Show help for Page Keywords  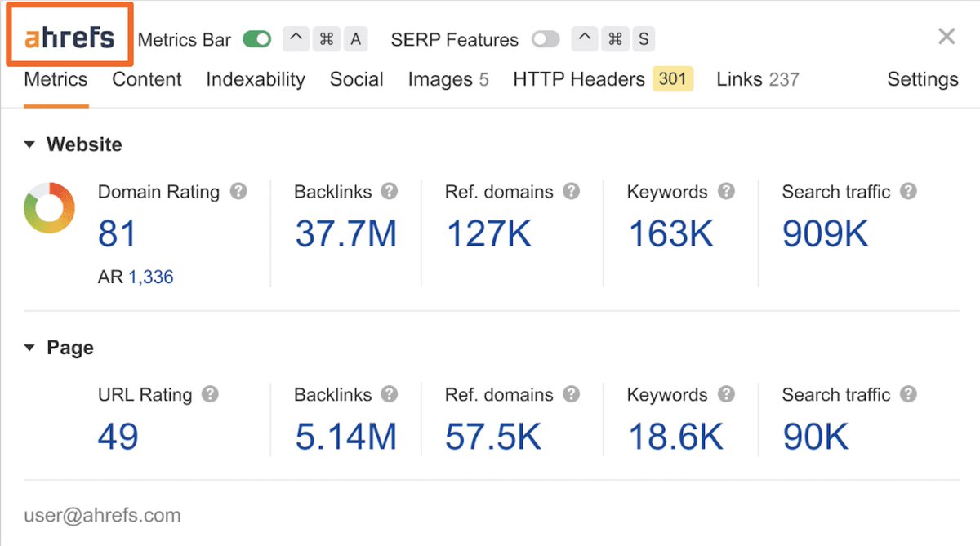pos(726,394)
